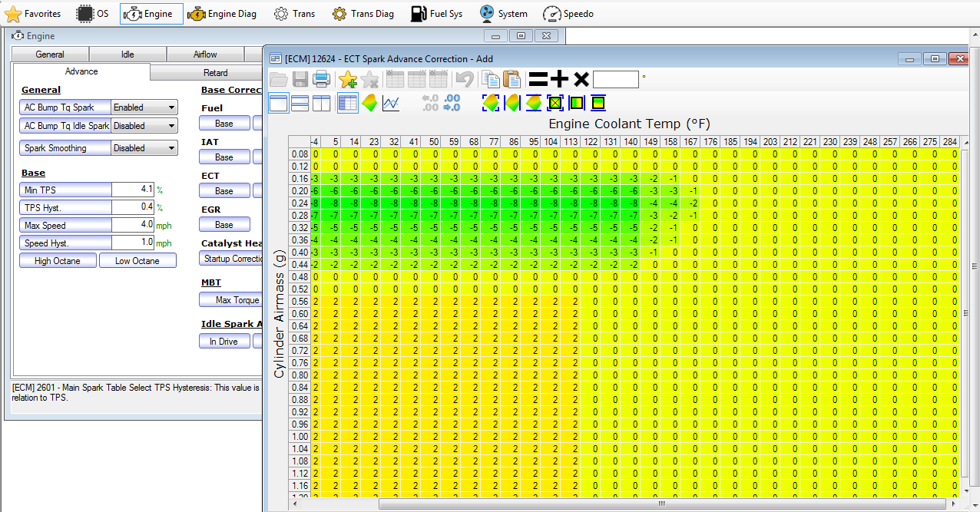Switch to 3D surface view icon
Screen dimensions: 980x512
(x=369, y=103)
